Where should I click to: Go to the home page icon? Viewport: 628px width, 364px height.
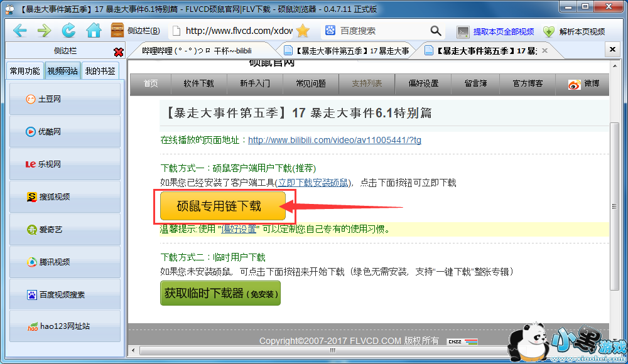94,30
